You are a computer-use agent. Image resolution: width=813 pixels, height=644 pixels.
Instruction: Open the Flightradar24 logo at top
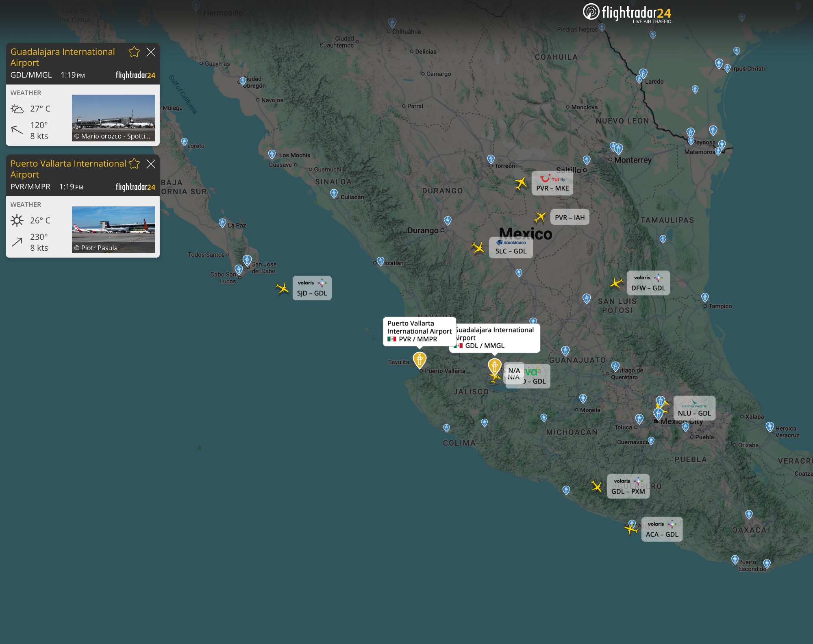click(627, 13)
